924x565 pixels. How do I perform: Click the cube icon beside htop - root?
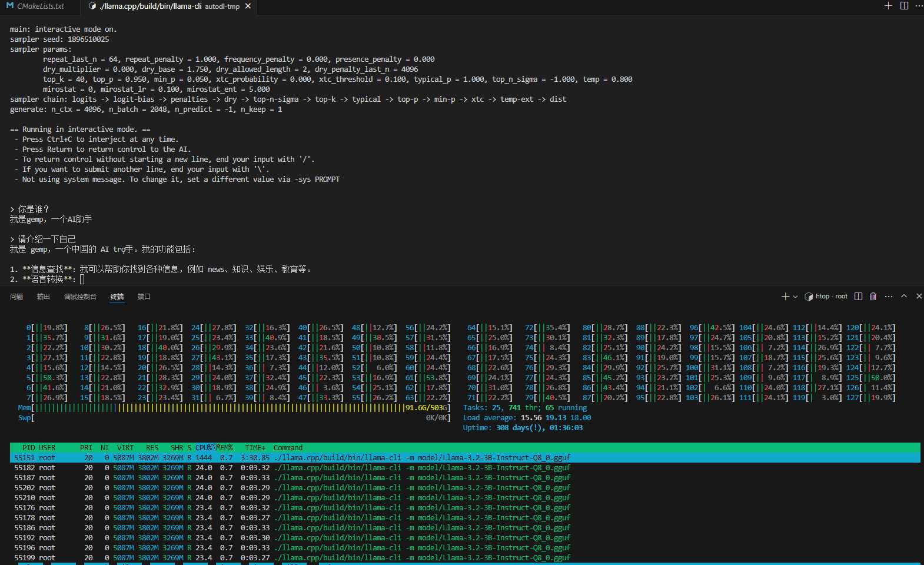(x=809, y=297)
